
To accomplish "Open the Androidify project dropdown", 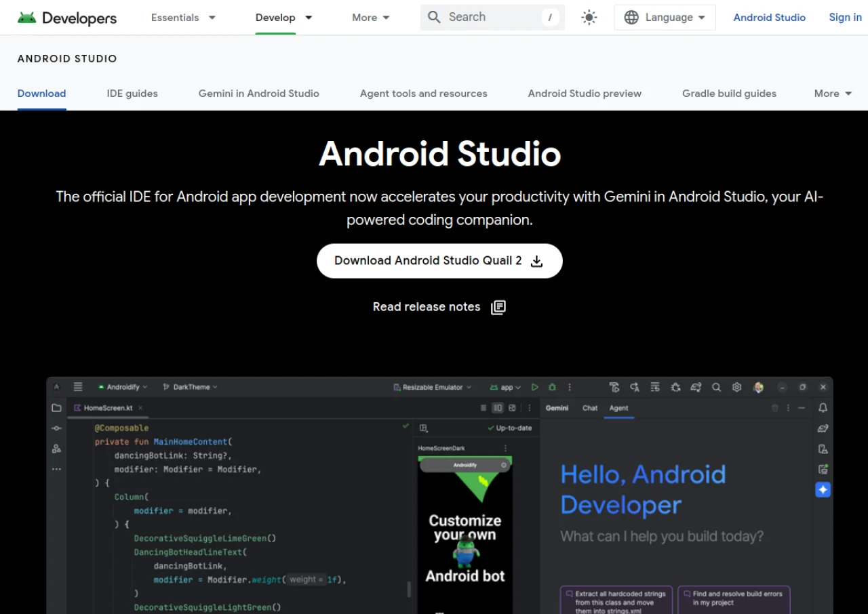I will coord(123,387).
